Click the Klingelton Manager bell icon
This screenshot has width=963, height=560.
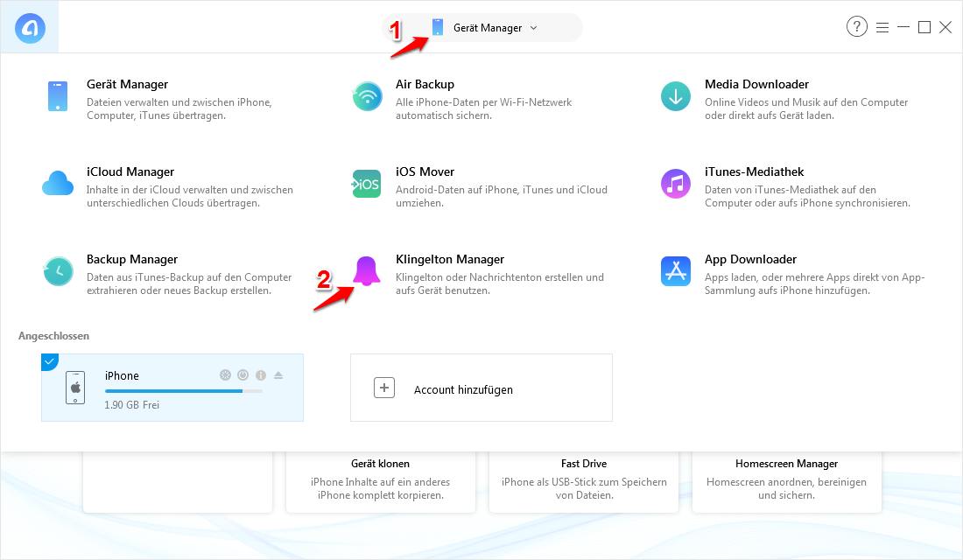pyautogui.click(x=367, y=270)
